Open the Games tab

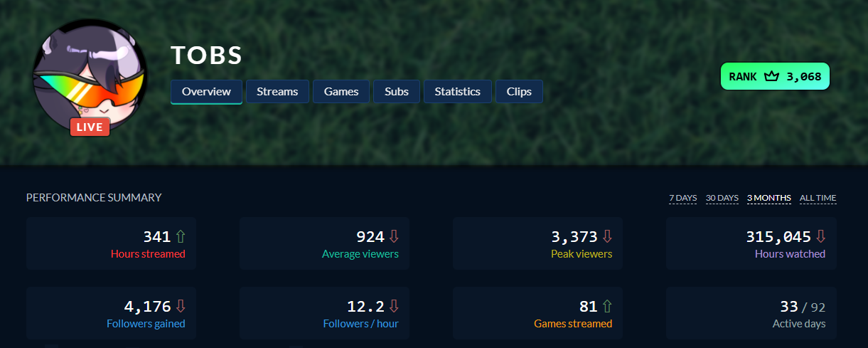point(341,92)
